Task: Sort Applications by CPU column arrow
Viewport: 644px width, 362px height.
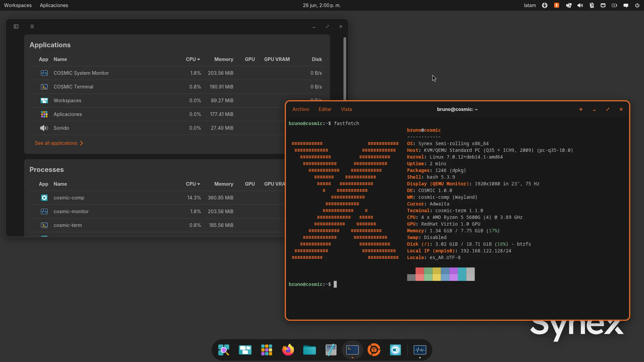Action: (x=199, y=59)
